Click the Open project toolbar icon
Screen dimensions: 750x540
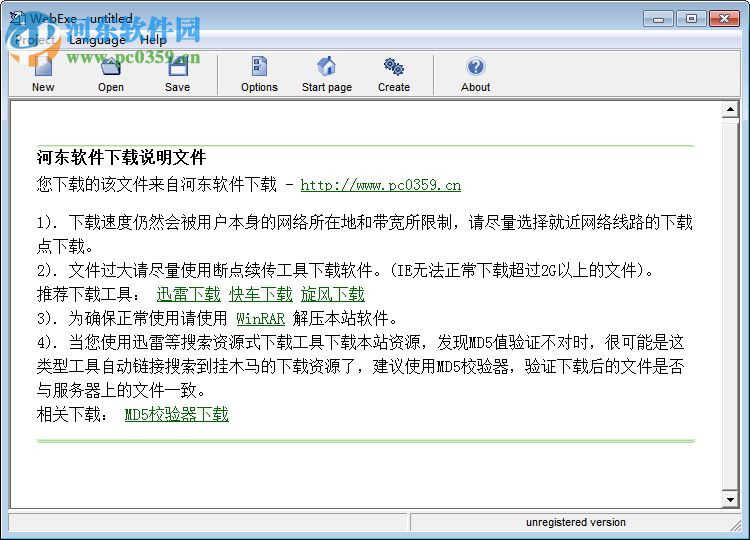pyautogui.click(x=111, y=66)
